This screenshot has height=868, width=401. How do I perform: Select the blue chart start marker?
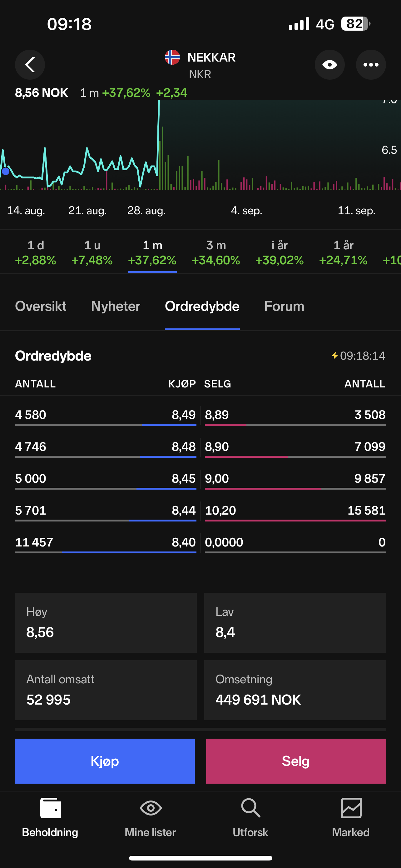click(x=5, y=172)
